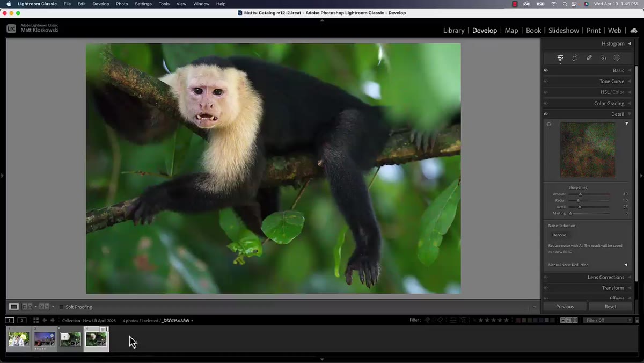Open the Develop menu
The height and width of the screenshot is (363, 644).
pos(100,4)
